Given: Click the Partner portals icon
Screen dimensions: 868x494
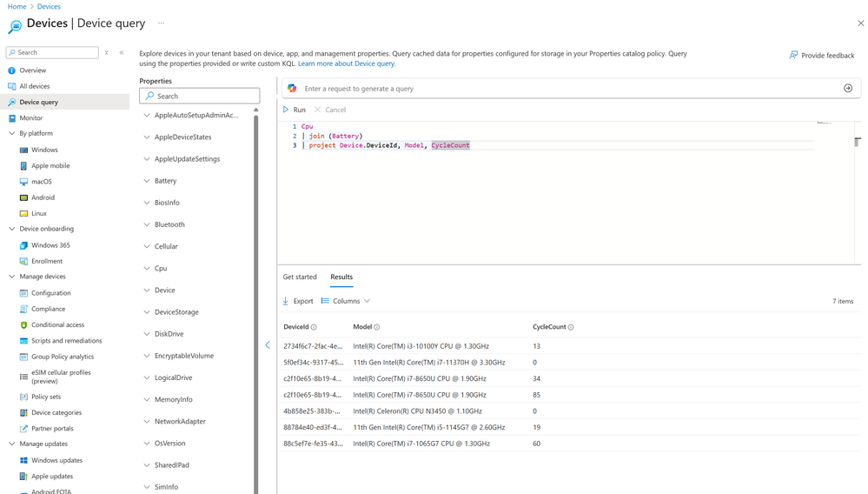Looking at the screenshot, I should (x=23, y=429).
